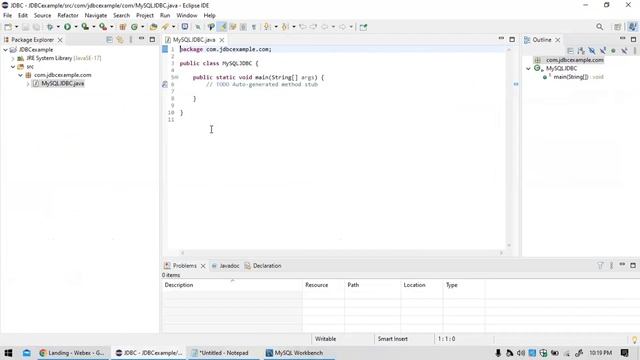Click the Open Type folder icon
640x360 pixels.
click(x=153, y=27)
